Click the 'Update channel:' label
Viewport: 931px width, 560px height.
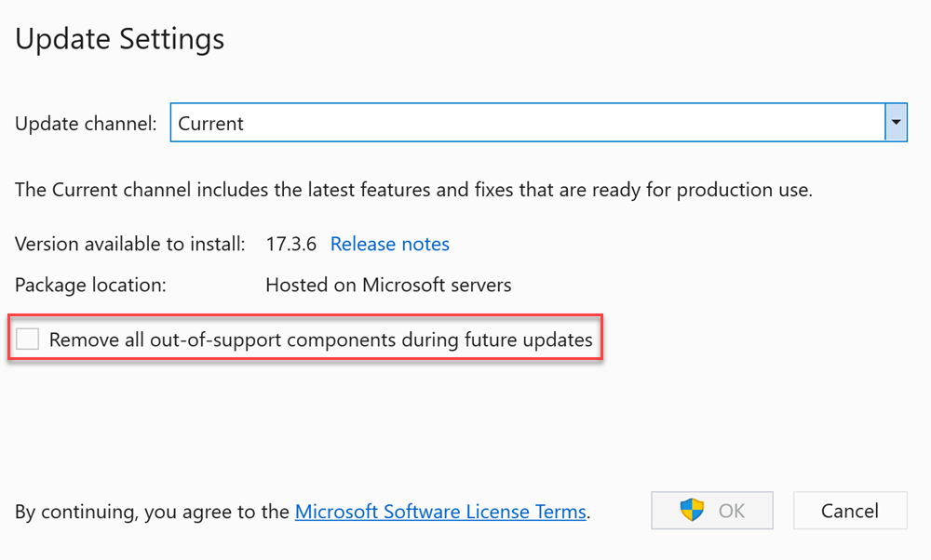click(86, 124)
